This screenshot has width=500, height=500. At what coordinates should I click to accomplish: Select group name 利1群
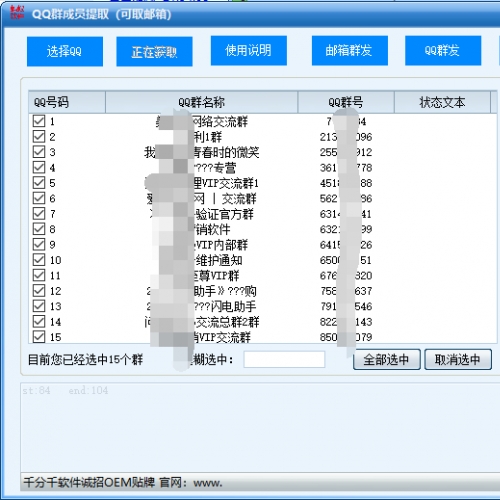(208, 137)
